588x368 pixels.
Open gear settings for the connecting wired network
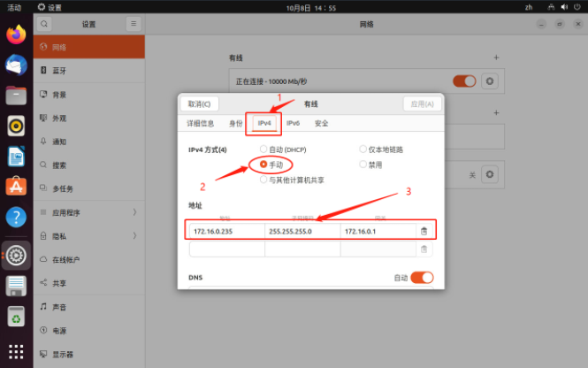click(490, 81)
